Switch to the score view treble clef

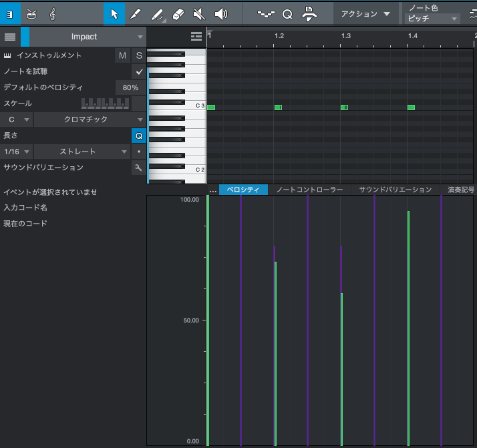(53, 13)
